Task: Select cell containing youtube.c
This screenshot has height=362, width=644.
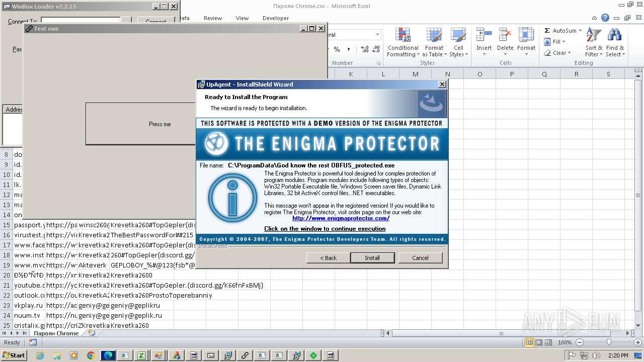Action: (29, 285)
